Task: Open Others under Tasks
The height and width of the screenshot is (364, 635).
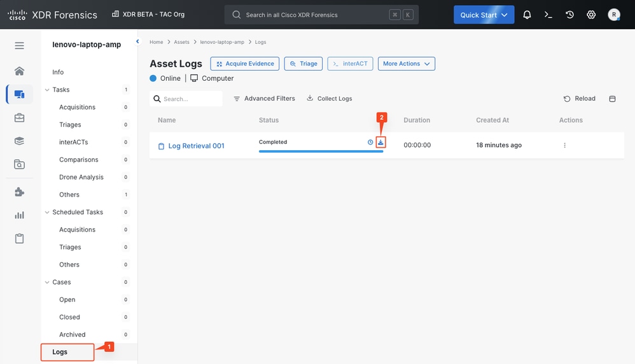Action: [x=69, y=195]
